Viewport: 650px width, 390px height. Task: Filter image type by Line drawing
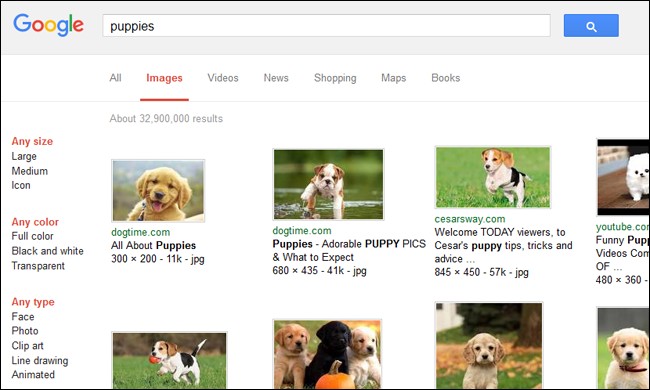coord(40,361)
